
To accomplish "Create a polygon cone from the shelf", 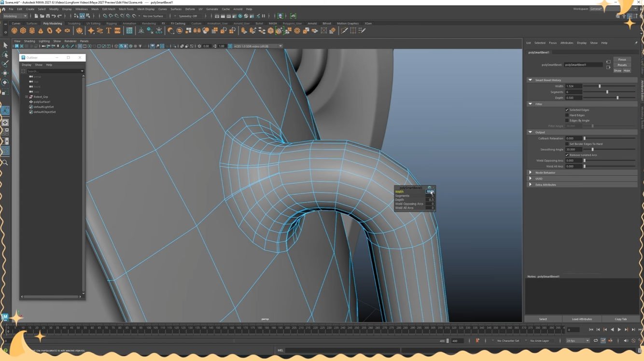I will click(x=41, y=30).
